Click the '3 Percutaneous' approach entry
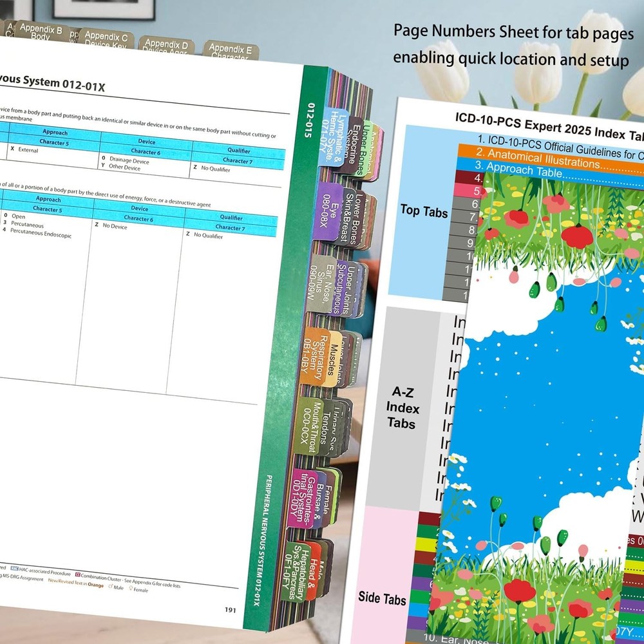The width and height of the screenshot is (644, 644). coord(23,224)
